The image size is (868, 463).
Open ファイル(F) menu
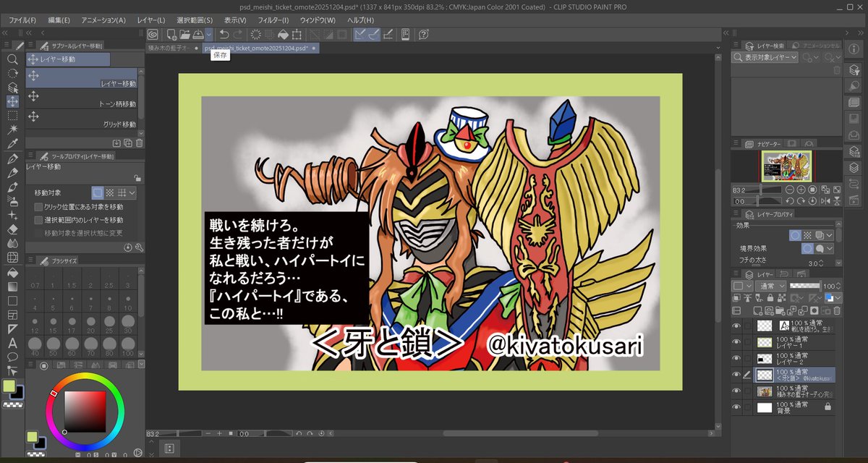click(x=22, y=20)
